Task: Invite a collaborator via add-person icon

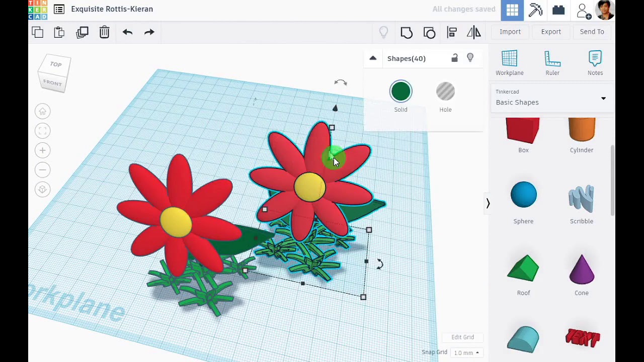Action: pyautogui.click(x=583, y=11)
